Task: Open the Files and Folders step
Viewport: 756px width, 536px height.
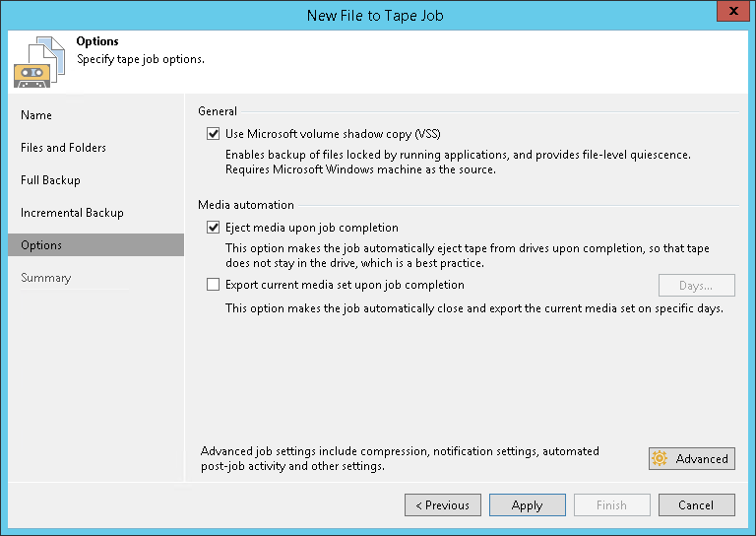Action: [63, 148]
